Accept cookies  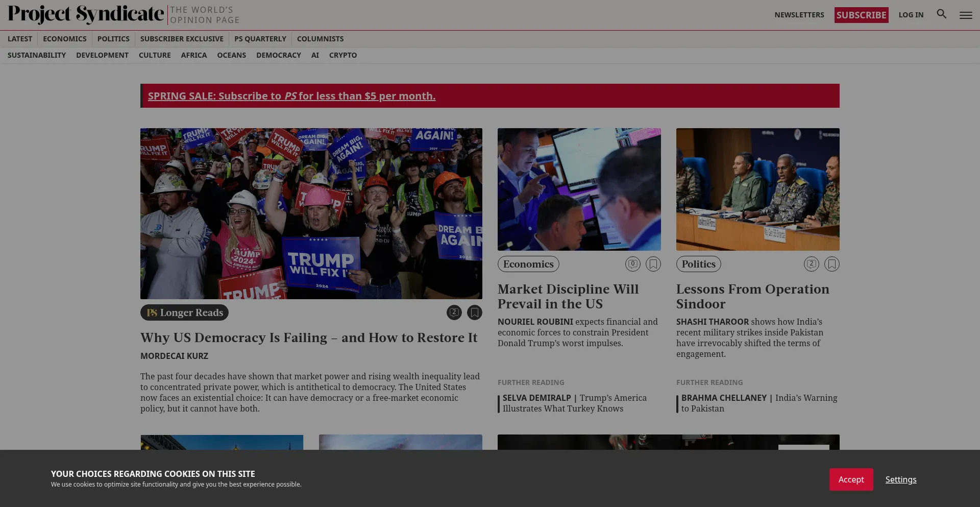tap(851, 479)
